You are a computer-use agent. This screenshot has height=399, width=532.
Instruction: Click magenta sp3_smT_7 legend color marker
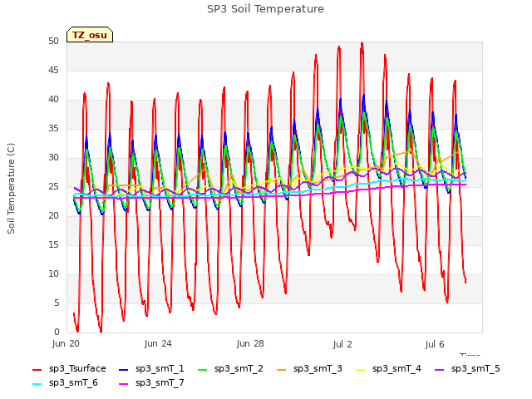point(124,384)
